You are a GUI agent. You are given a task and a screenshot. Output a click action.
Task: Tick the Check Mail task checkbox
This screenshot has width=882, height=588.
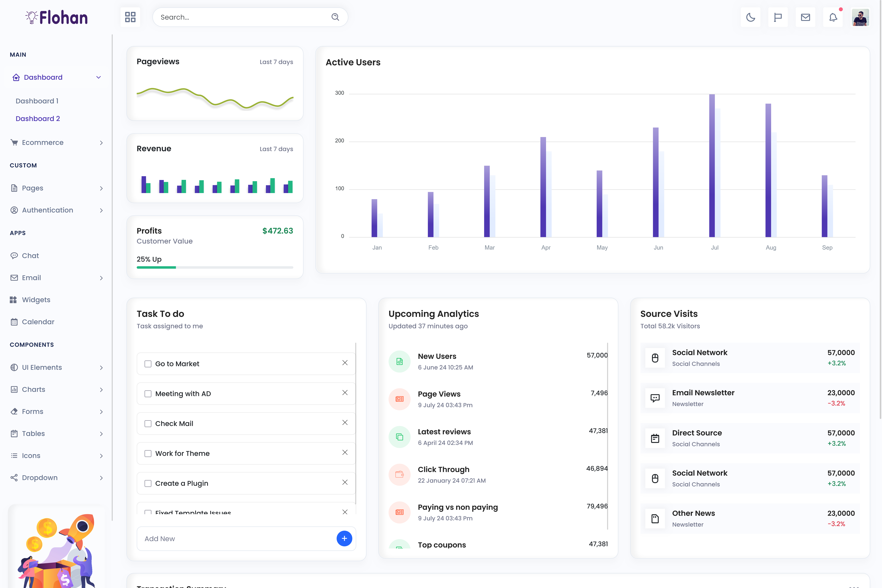pyautogui.click(x=148, y=424)
